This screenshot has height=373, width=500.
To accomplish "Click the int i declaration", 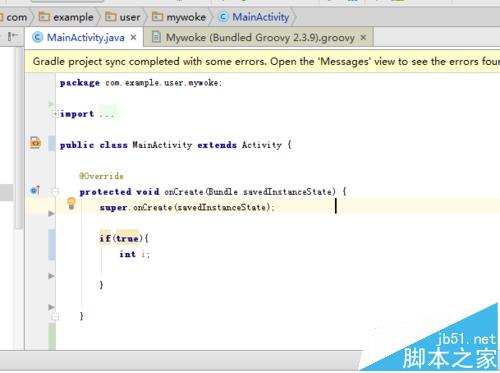I will pyautogui.click(x=135, y=254).
